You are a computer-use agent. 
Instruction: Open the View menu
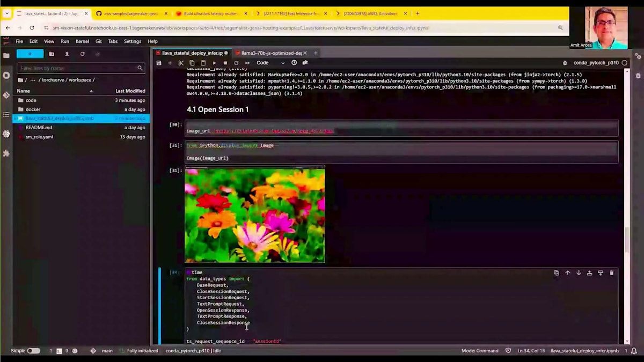[x=49, y=41]
